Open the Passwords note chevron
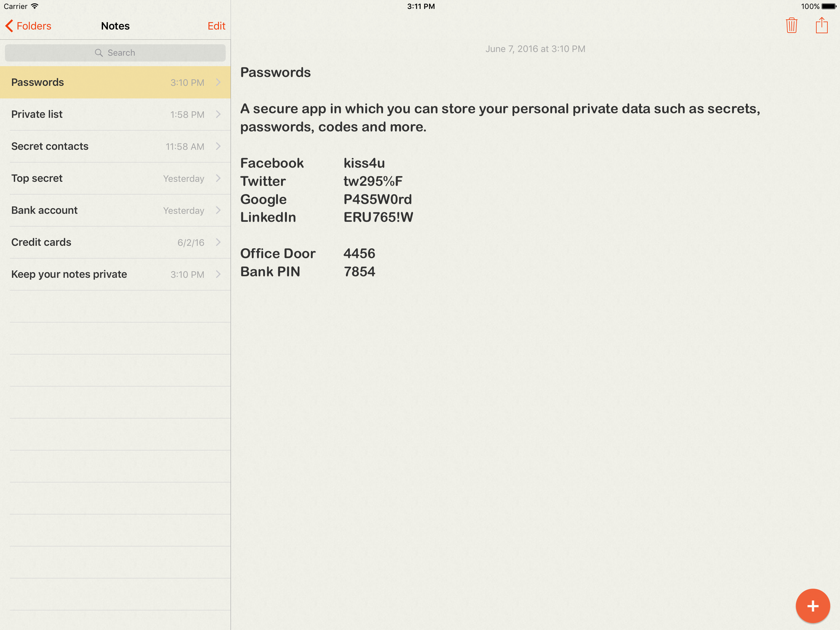Image resolution: width=840 pixels, height=630 pixels. coord(218,82)
